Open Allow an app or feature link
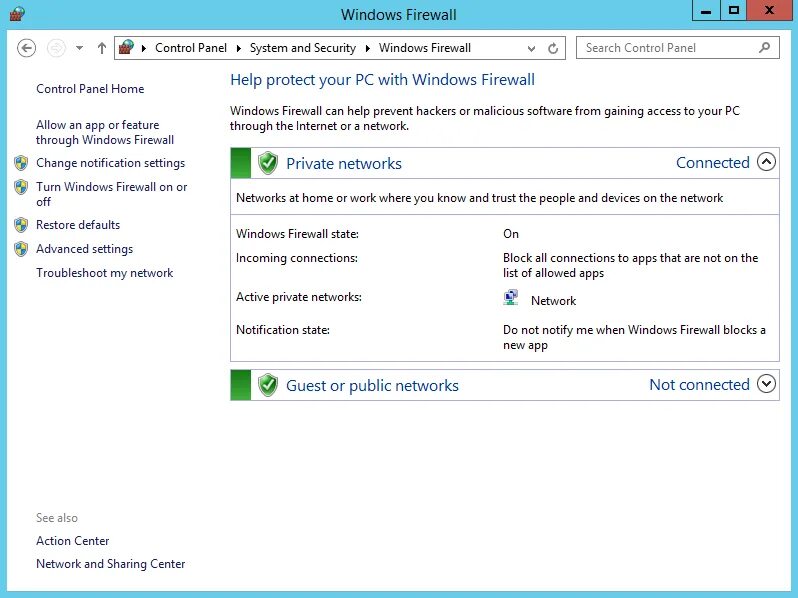 (x=105, y=132)
